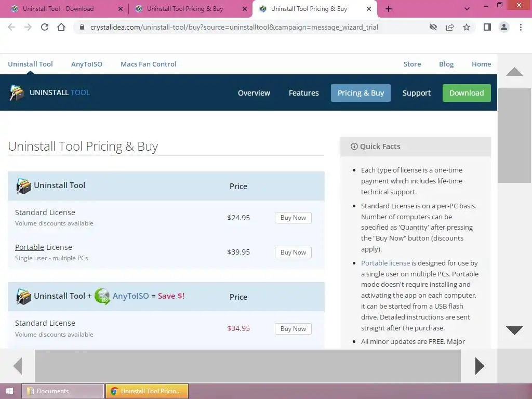Click the vertical scrollbar up arrow
This screenshot has width=532, height=399.
click(x=514, y=71)
